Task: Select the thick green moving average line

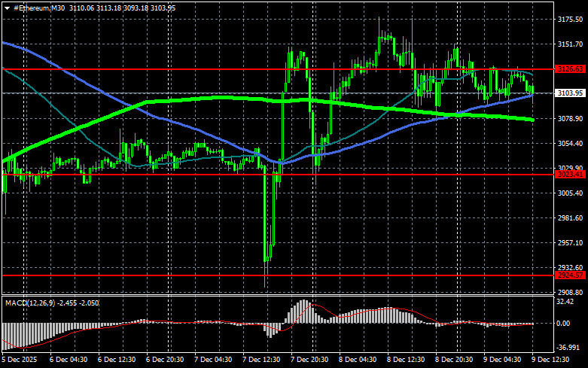Action: (x=188, y=98)
